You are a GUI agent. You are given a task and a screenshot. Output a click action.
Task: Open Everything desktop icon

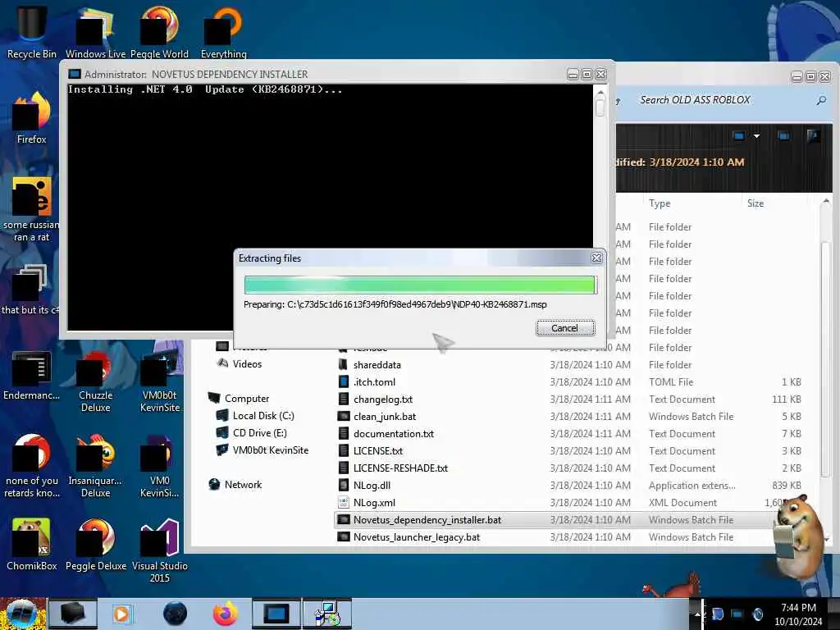pos(223,32)
